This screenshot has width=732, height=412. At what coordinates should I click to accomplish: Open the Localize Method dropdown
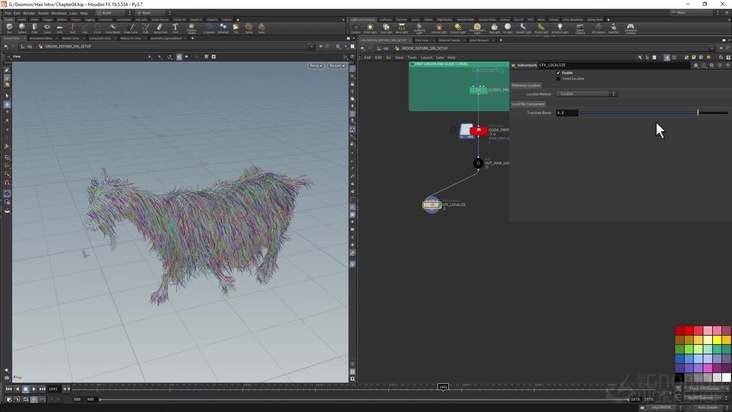click(587, 94)
